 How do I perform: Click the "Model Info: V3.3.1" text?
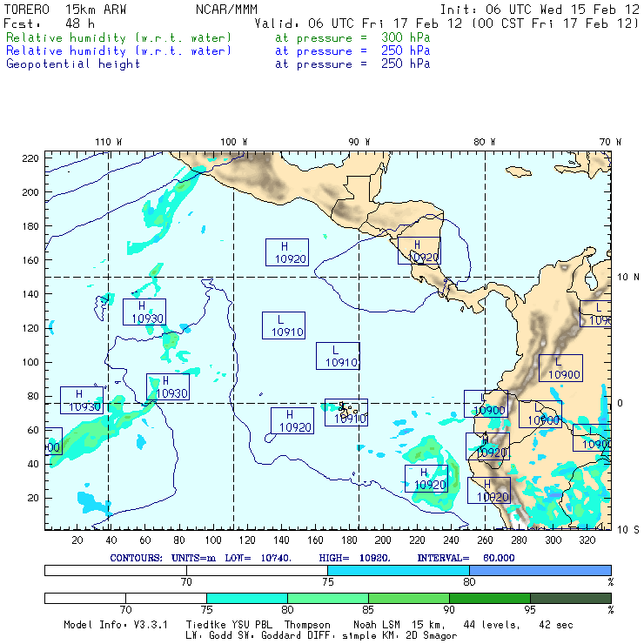pos(116,625)
